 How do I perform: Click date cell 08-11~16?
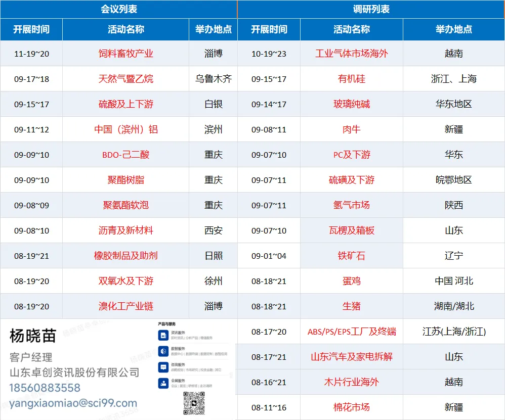click(269, 408)
